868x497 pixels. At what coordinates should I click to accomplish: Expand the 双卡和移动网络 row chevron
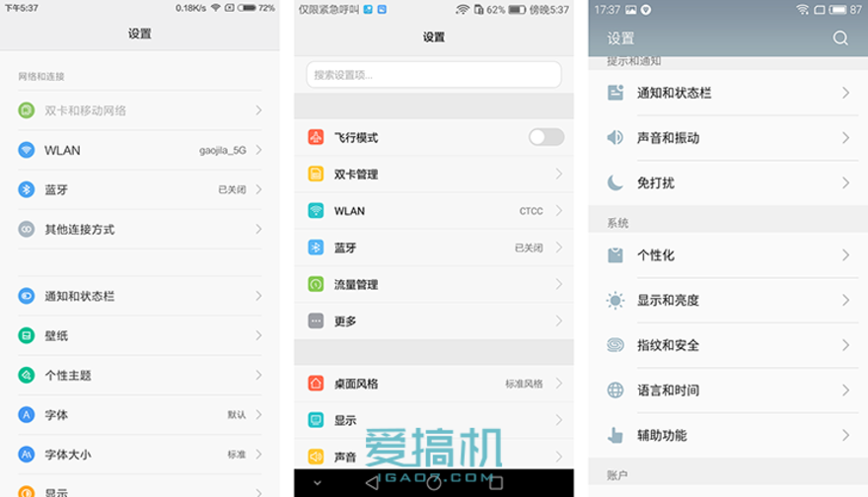[x=258, y=110]
